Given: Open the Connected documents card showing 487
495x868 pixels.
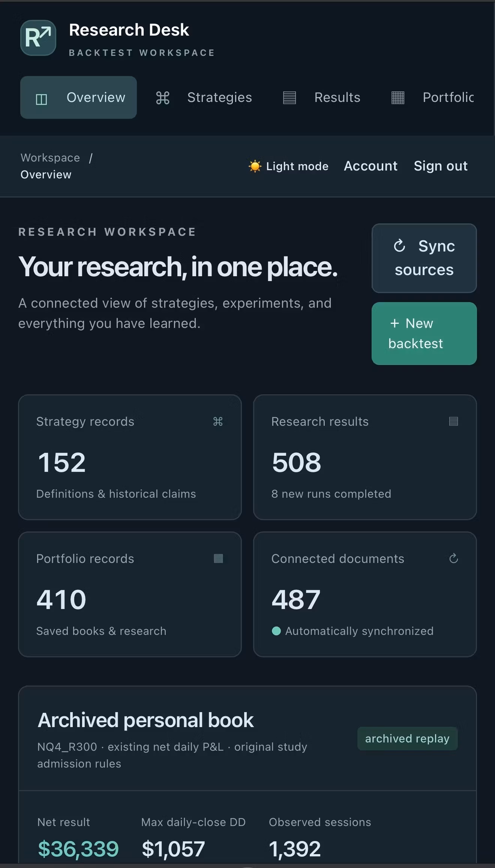Looking at the screenshot, I should tap(365, 594).
